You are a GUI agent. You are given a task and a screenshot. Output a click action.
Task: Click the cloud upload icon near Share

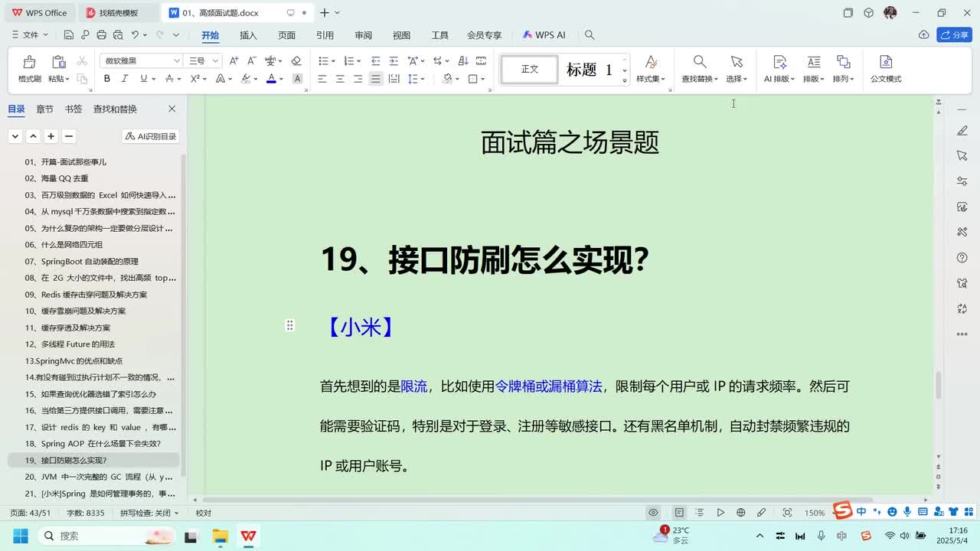tap(923, 35)
